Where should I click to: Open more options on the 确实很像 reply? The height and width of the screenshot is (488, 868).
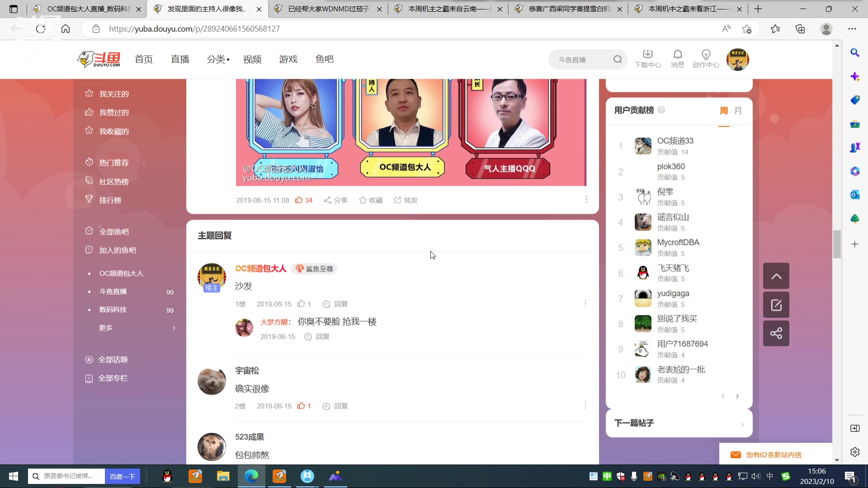pyautogui.click(x=585, y=405)
